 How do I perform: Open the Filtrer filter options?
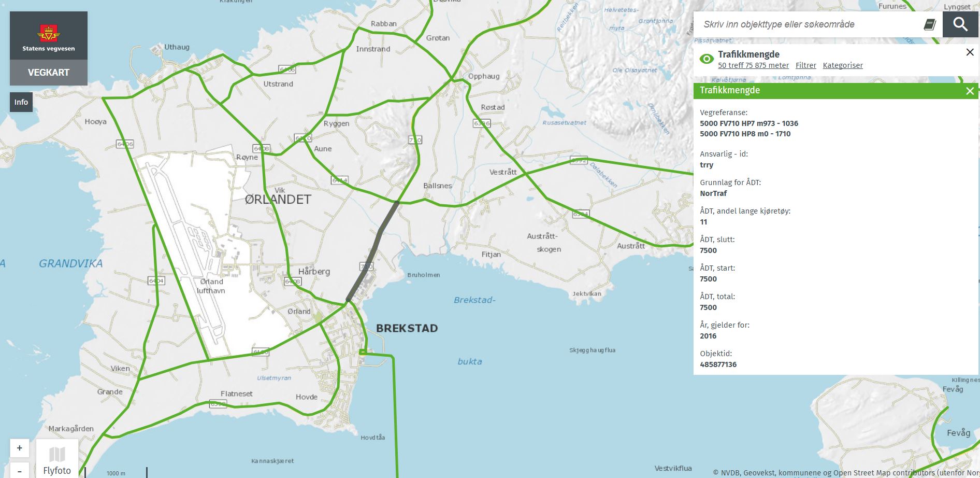point(805,65)
